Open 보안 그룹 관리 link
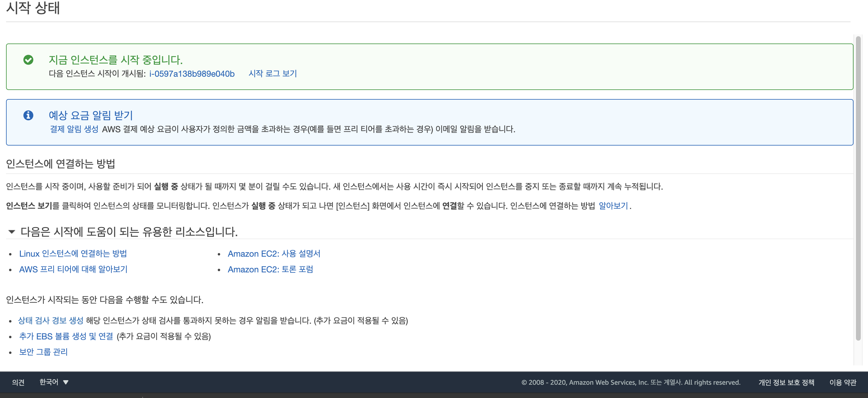The width and height of the screenshot is (868, 398). pos(43,352)
